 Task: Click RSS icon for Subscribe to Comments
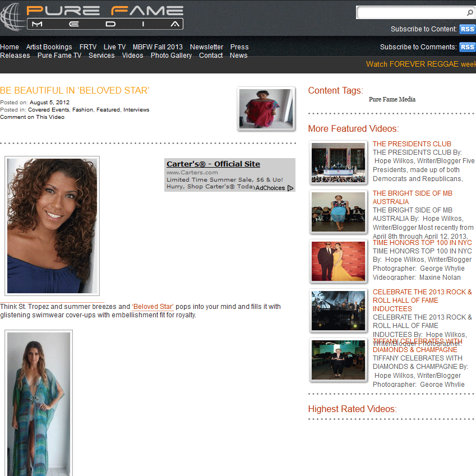[467, 47]
